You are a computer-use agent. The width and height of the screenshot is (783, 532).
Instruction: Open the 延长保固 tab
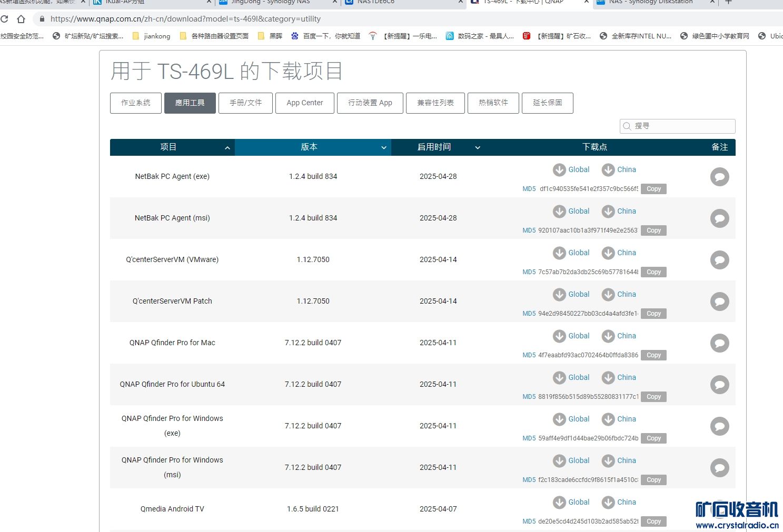[x=548, y=103]
